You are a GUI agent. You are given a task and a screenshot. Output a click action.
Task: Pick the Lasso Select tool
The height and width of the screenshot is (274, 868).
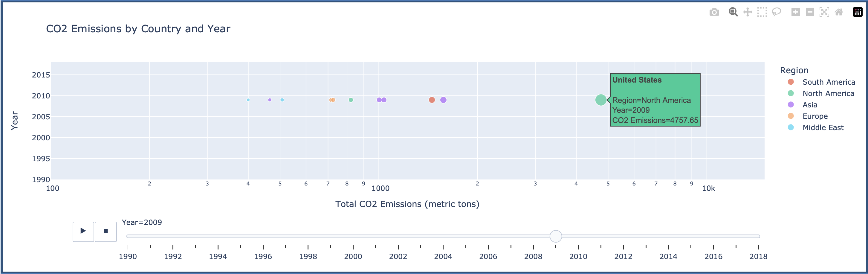coord(776,13)
